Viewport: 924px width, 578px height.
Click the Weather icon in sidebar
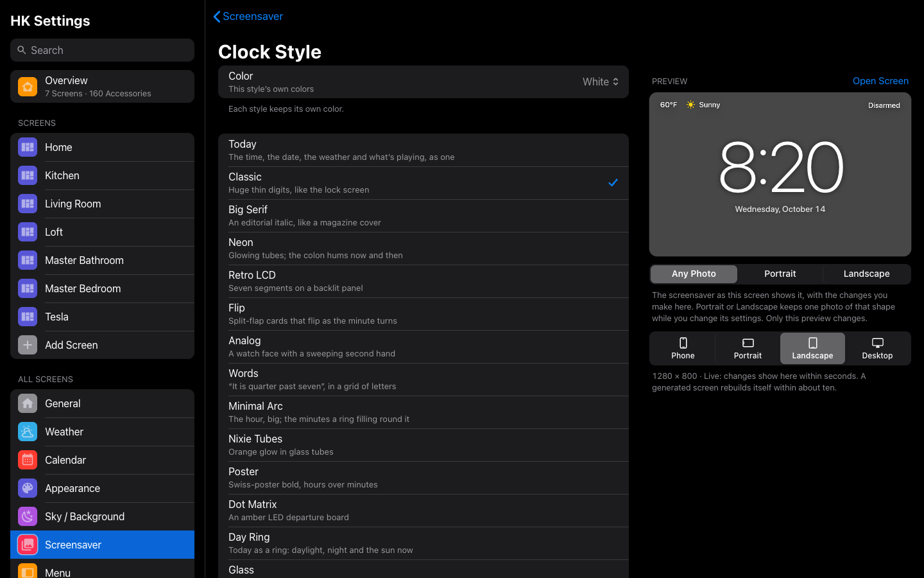28,432
